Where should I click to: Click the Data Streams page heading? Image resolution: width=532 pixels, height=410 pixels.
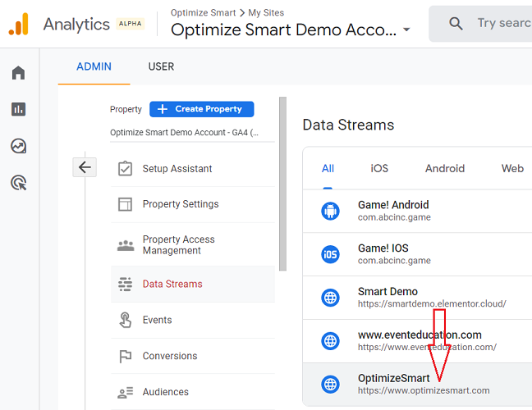point(348,125)
